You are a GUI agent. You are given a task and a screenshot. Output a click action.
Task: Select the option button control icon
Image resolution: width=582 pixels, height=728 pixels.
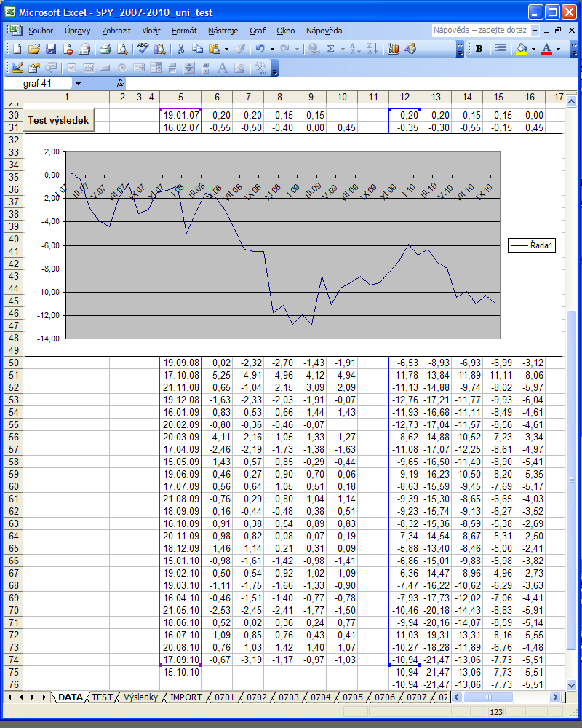(x=122, y=68)
